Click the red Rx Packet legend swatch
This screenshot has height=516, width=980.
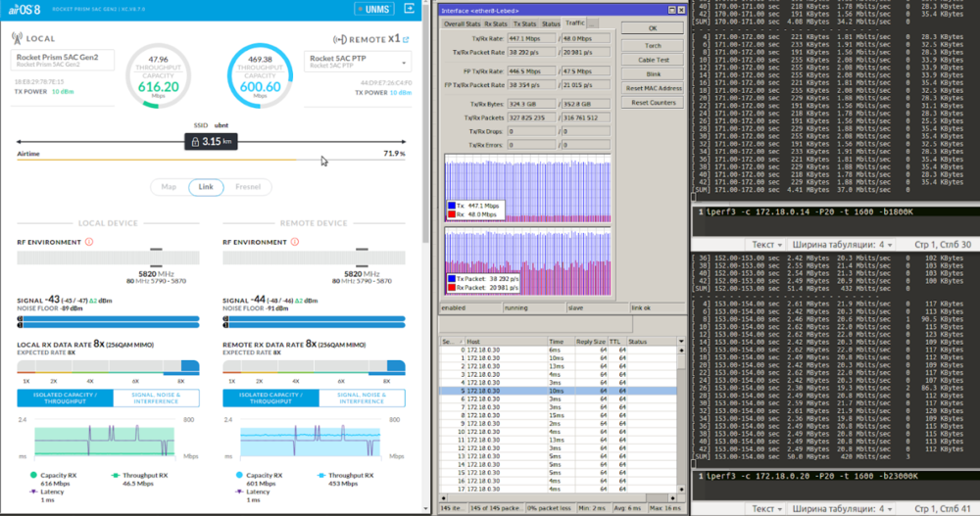coord(451,287)
